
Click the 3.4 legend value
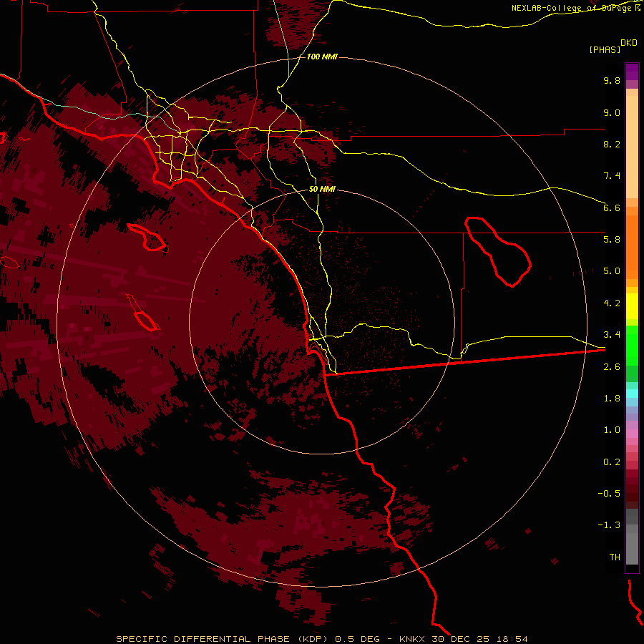pyautogui.click(x=612, y=335)
